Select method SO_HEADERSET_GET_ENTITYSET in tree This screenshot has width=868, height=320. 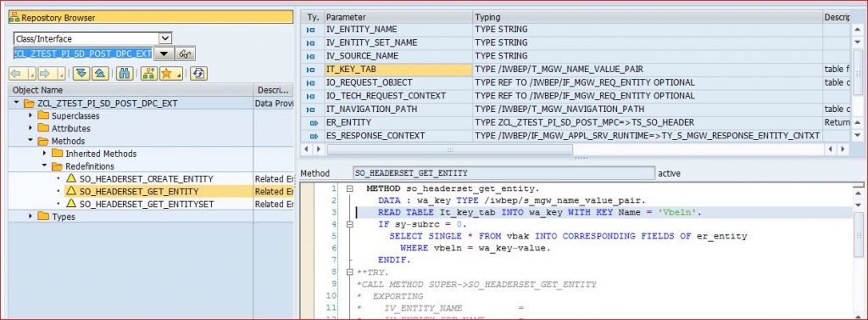click(146, 204)
